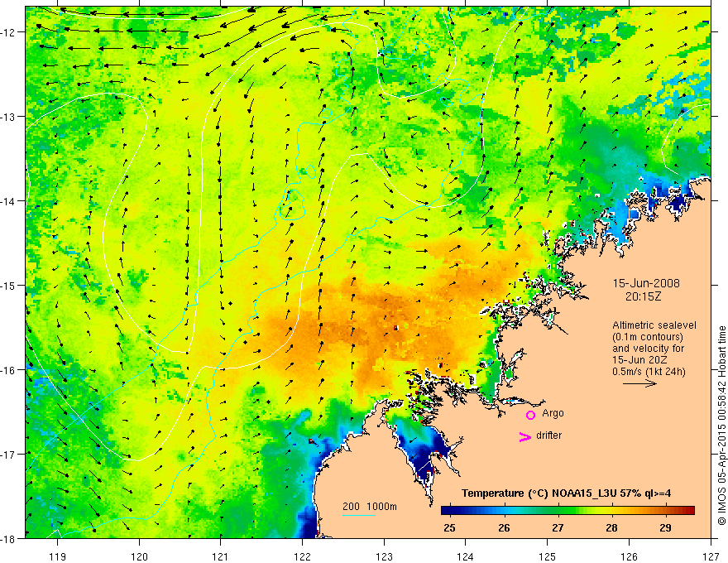Click the 0.5m/s velocity scale arrow
728x563 pixels.
(x=639, y=383)
